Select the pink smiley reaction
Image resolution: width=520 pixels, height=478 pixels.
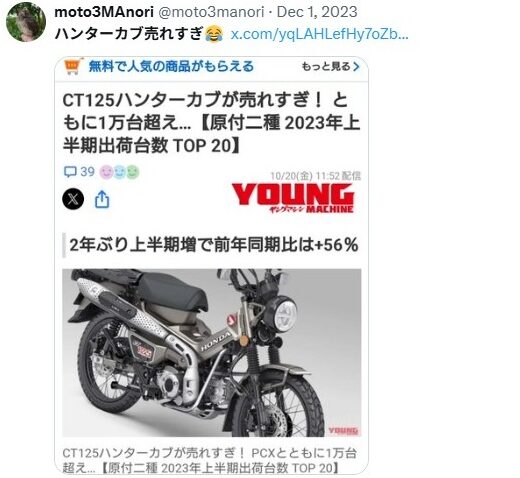pyautogui.click(x=107, y=172)
